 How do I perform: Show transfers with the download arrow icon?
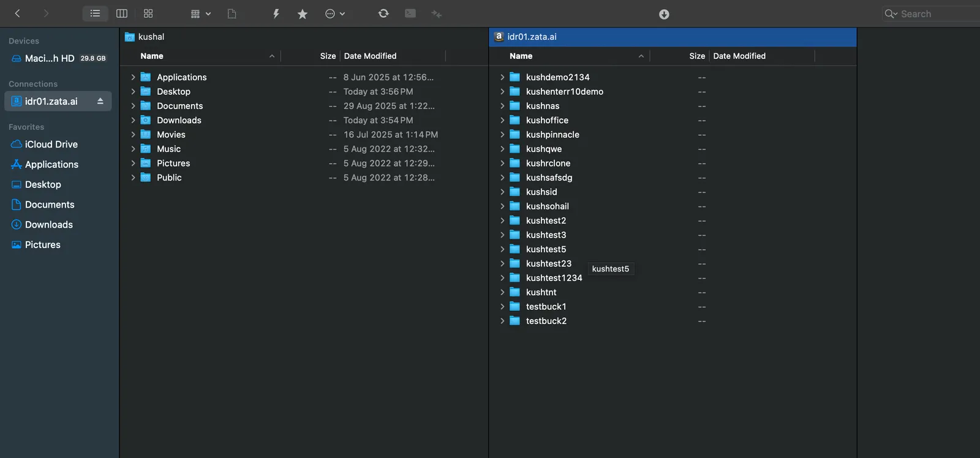click(664, 14)
